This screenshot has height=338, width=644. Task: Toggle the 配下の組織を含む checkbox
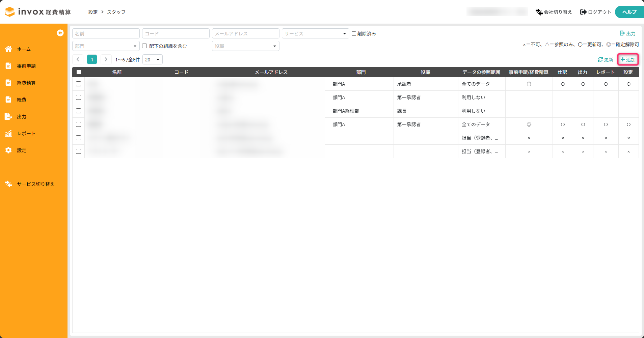(144, 46)
